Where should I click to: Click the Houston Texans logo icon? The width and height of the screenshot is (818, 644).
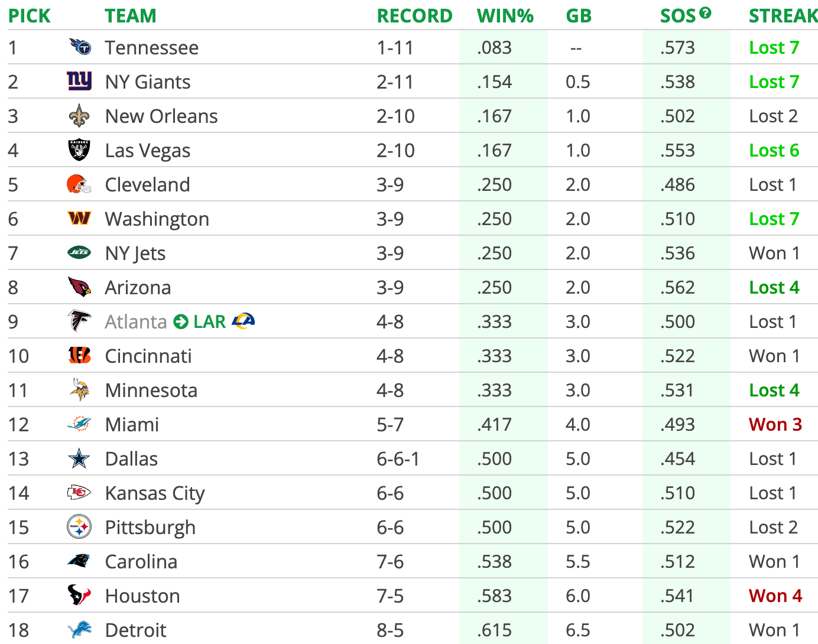tap(79, 596)
